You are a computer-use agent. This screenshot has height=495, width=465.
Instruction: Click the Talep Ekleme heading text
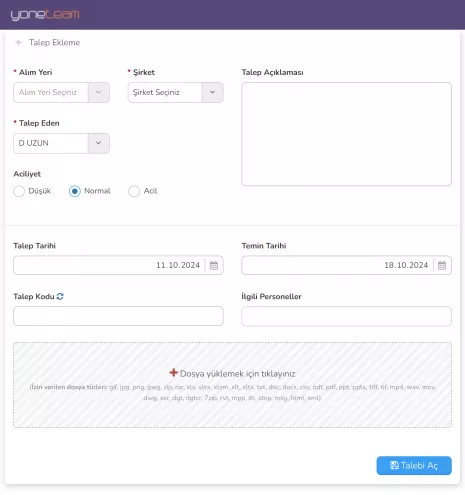(54, 43)
